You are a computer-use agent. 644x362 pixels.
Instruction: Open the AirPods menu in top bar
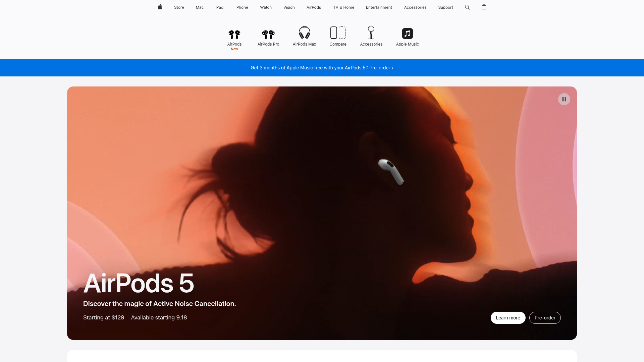tap(314, 7)
